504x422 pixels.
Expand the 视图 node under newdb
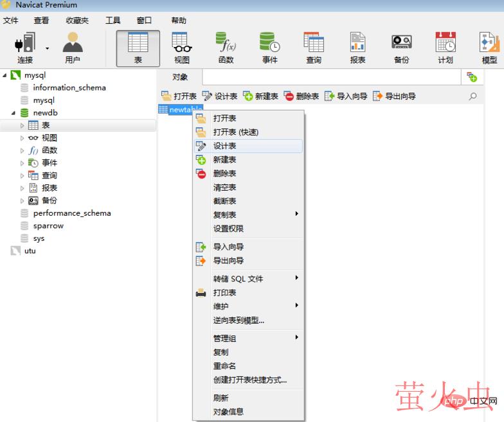tap(22, 138)
